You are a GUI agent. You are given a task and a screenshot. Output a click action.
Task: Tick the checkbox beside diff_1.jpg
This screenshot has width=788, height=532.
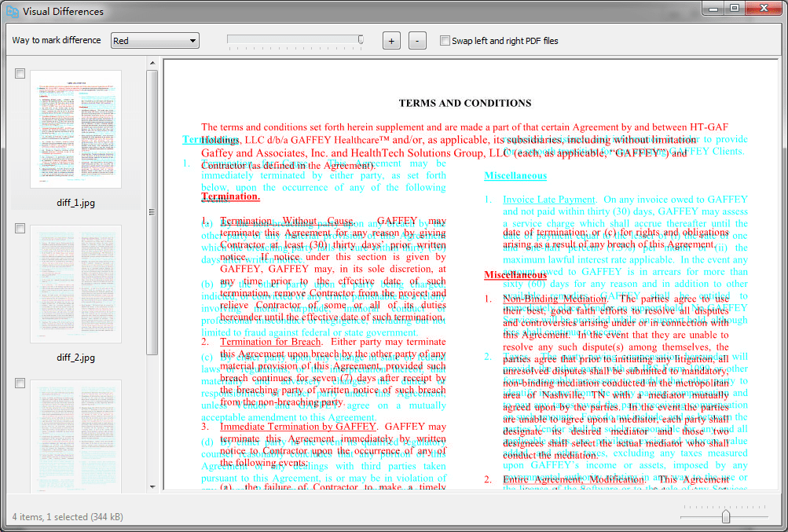20,74
